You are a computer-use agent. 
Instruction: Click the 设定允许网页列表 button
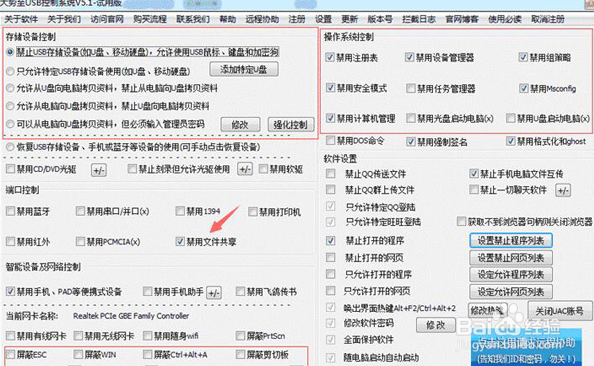[x=511, y=292]
